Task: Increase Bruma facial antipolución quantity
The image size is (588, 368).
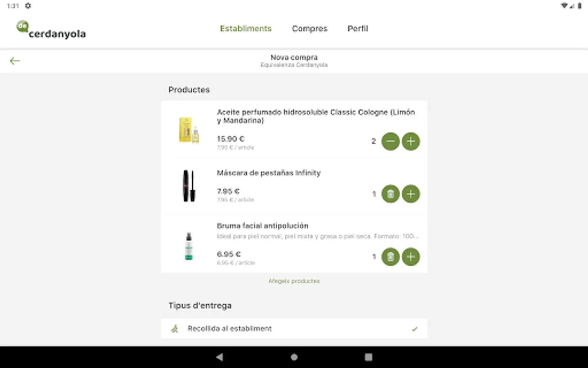Action: click(411, 257)
